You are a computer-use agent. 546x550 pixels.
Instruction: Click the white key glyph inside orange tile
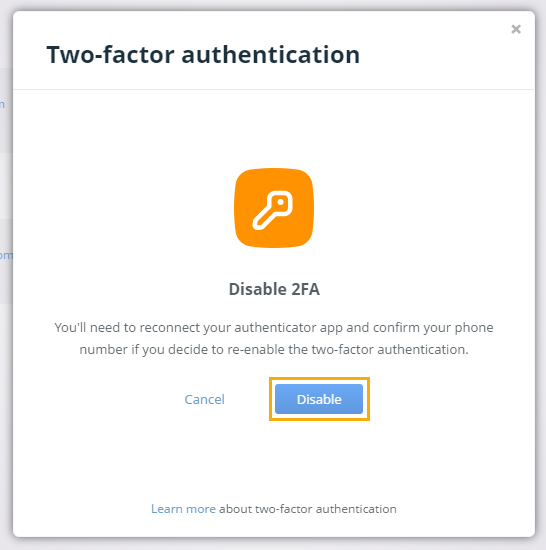273,210
